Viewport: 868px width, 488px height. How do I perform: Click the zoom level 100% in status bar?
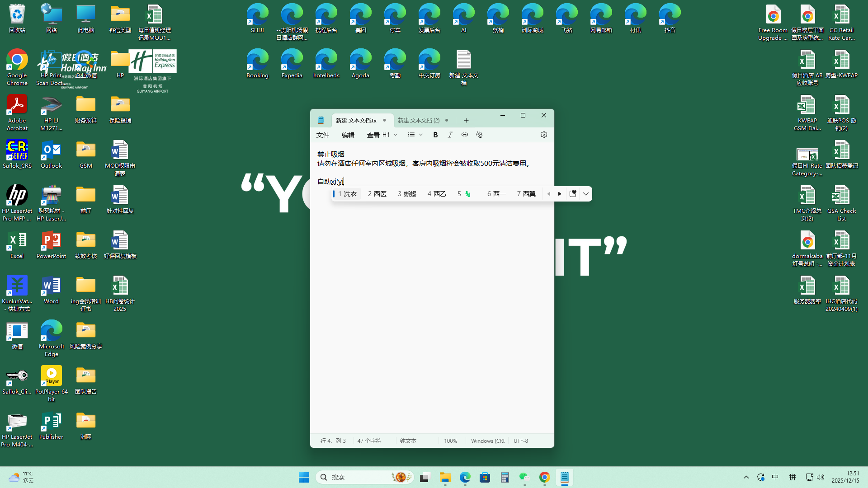pyautogui.click(x=450, y=441)
